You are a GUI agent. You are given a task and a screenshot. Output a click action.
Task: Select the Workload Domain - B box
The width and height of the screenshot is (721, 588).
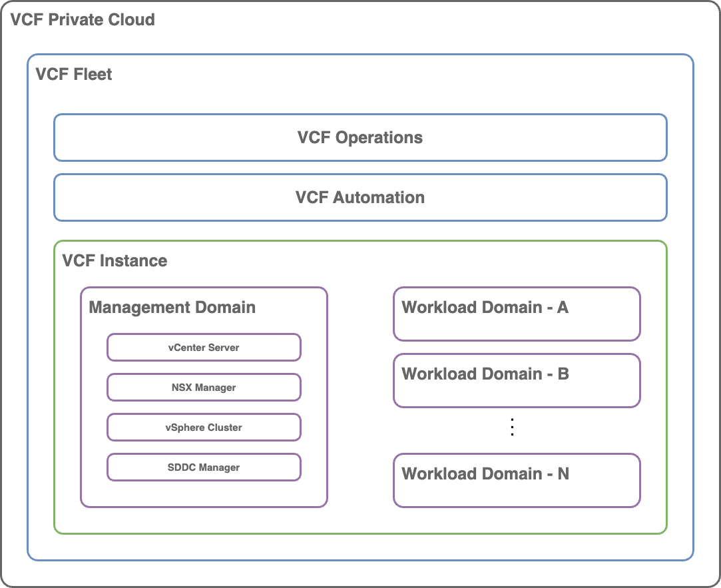point(517,380)
